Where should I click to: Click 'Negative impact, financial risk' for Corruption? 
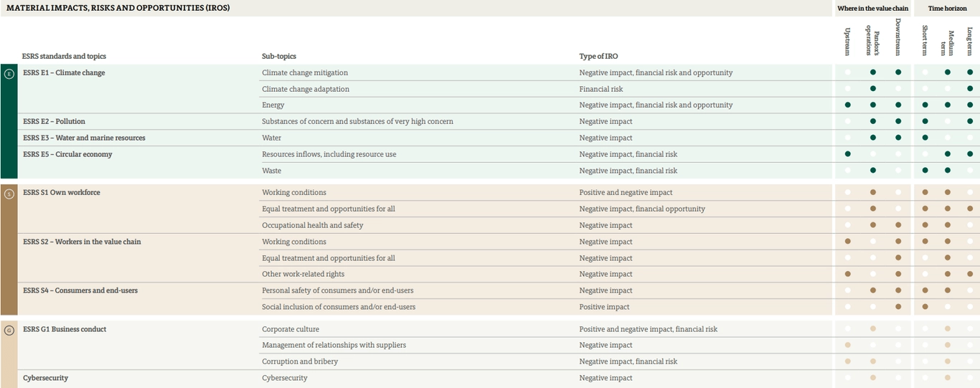[628, 361]
